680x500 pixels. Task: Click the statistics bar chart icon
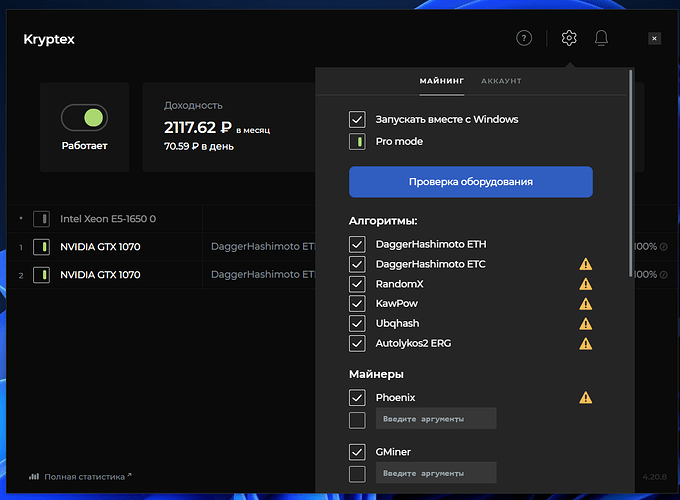pos(34,477)
